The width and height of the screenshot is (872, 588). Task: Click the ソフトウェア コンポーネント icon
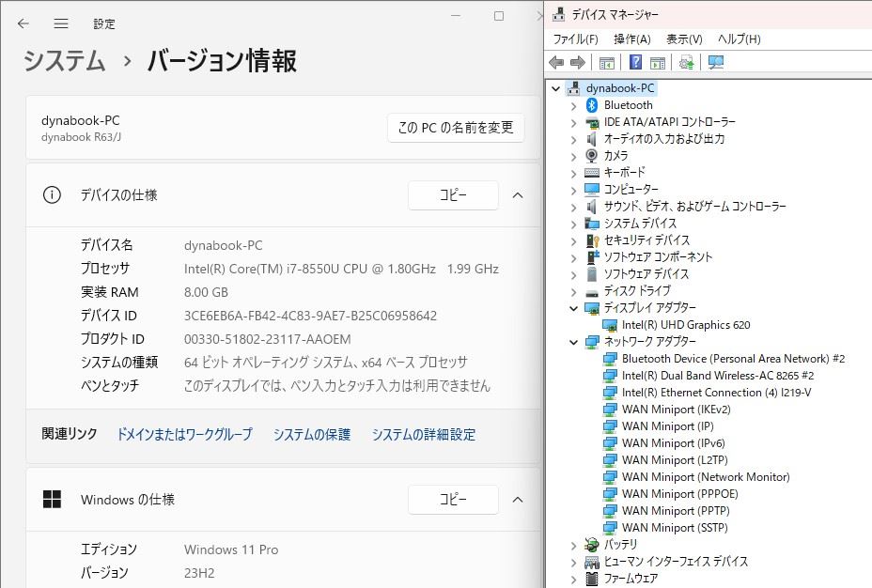click(x=593, y=256)
